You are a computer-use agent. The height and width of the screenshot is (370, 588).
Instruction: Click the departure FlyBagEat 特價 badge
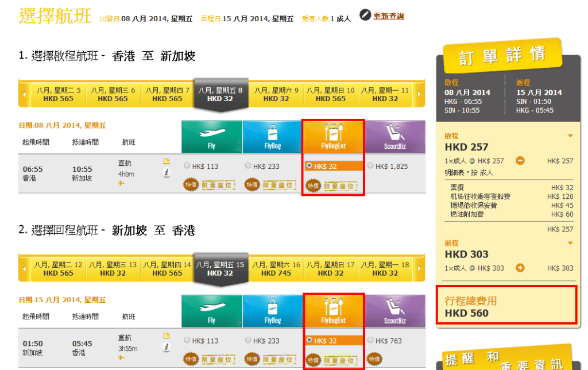click(x=313, y=185)
